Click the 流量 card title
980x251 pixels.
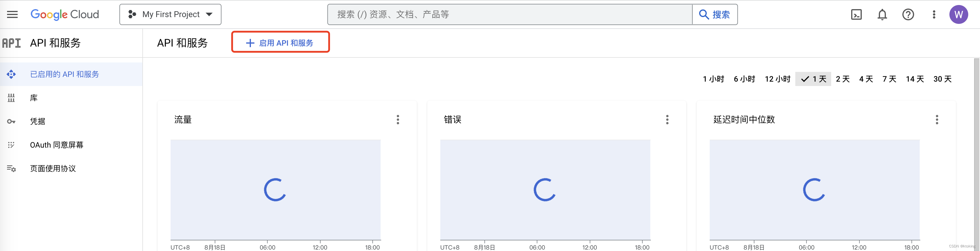pyautogui.click(x=183, y=120)
